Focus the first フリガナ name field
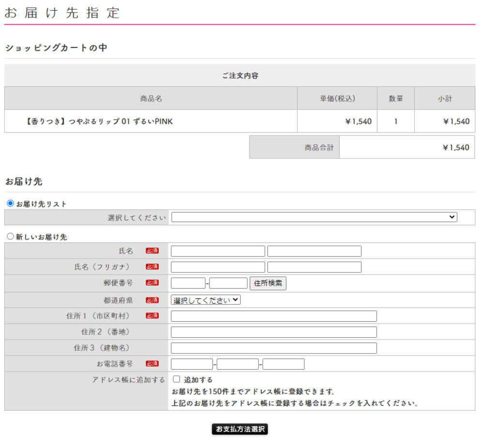The height and width of the screenshot is (448, 484). [218, 267]
